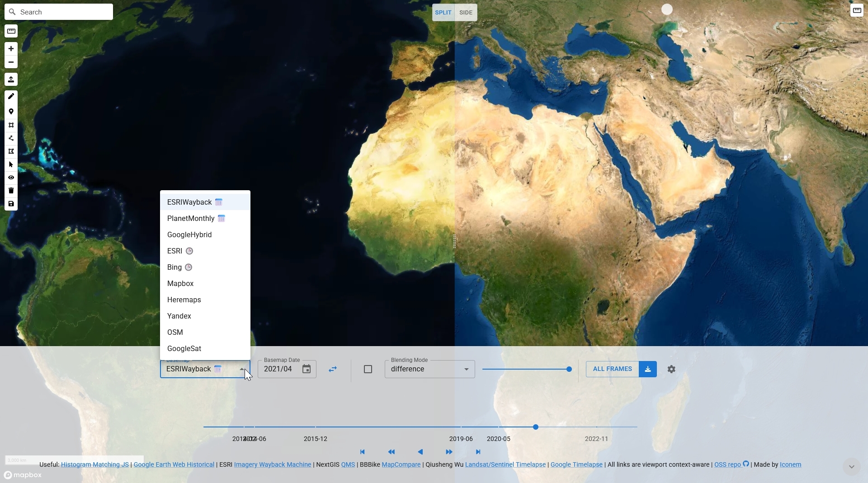The height and width of the screenshot is (483, 868).
Task: Switch to SPLIT view mode
Action: click(x=443, y=13)
